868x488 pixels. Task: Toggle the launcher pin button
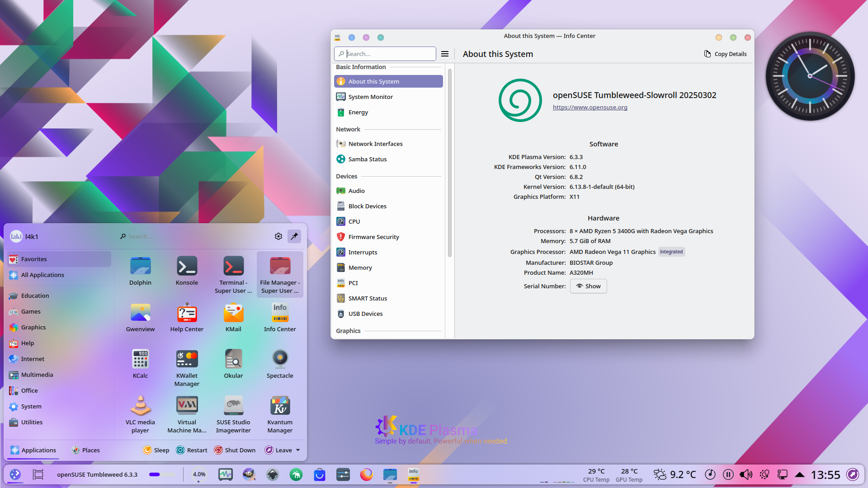tap(294, 236)
